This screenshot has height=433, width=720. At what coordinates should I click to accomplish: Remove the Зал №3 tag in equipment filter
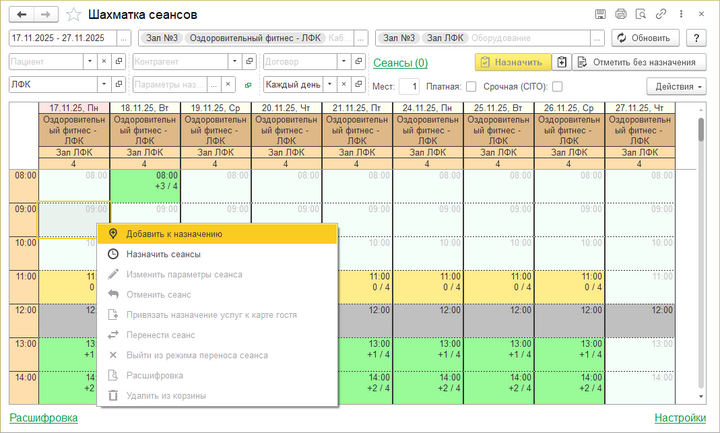[399, 38]
